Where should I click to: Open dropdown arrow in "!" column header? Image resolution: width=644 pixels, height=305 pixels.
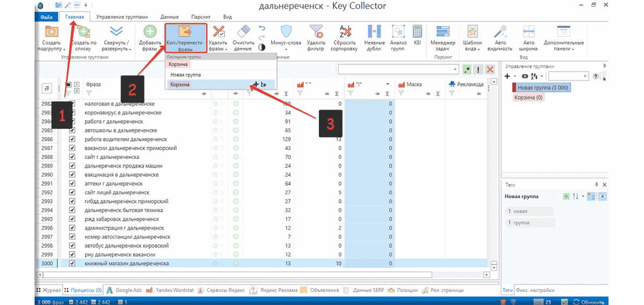point(387,84)
